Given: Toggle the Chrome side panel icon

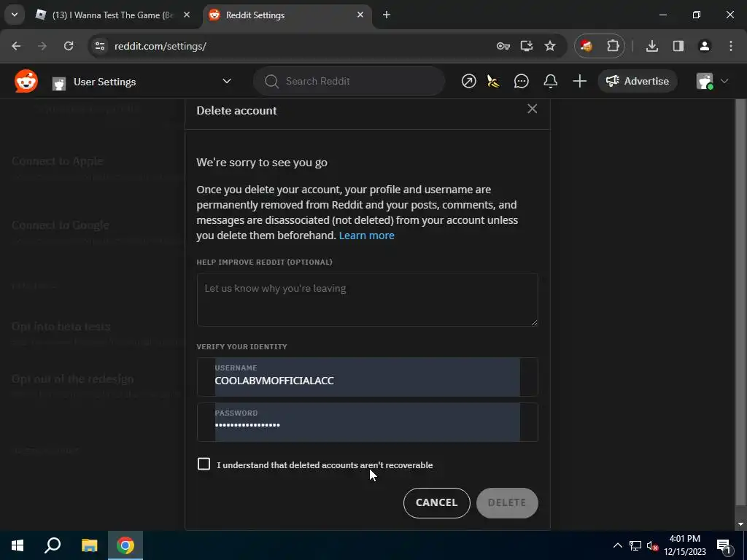Looking at the screenshot, I should click(x=678, y=46).
